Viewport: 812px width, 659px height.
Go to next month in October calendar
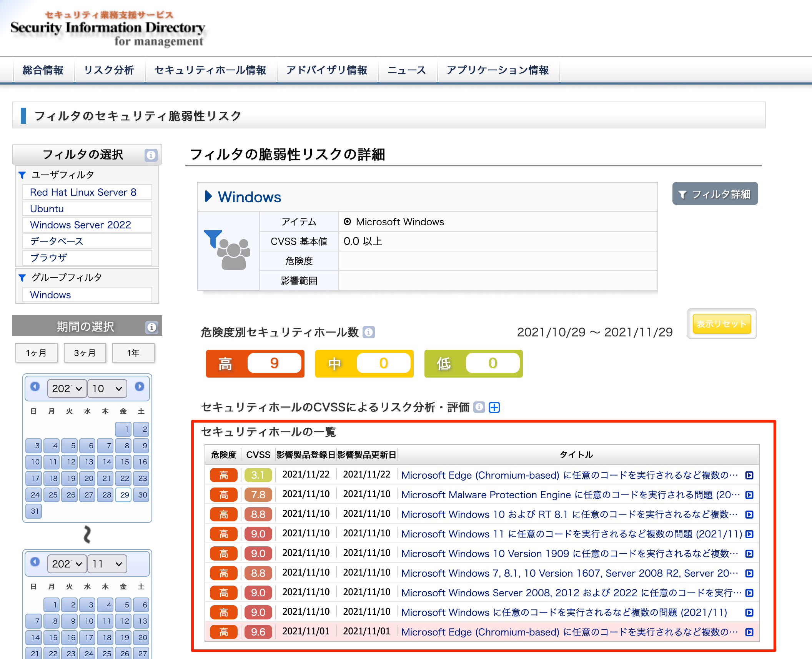point(139,386)
